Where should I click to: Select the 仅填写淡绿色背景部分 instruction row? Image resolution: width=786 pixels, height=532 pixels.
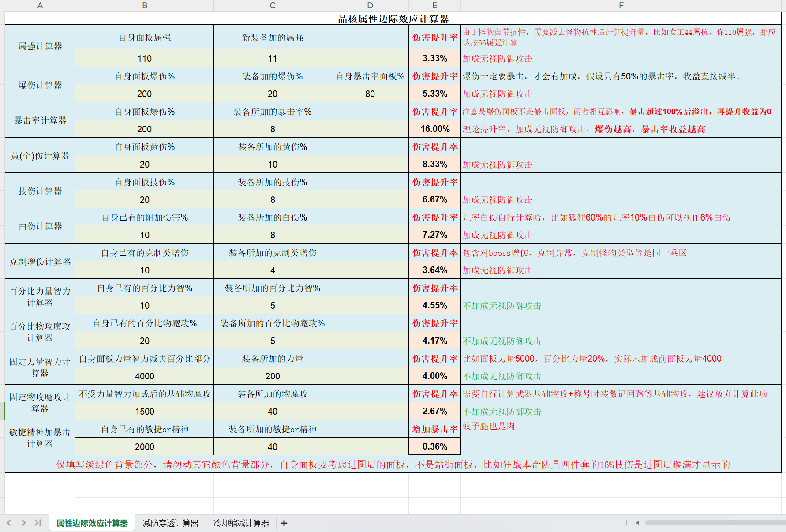(x=393, y=464)
